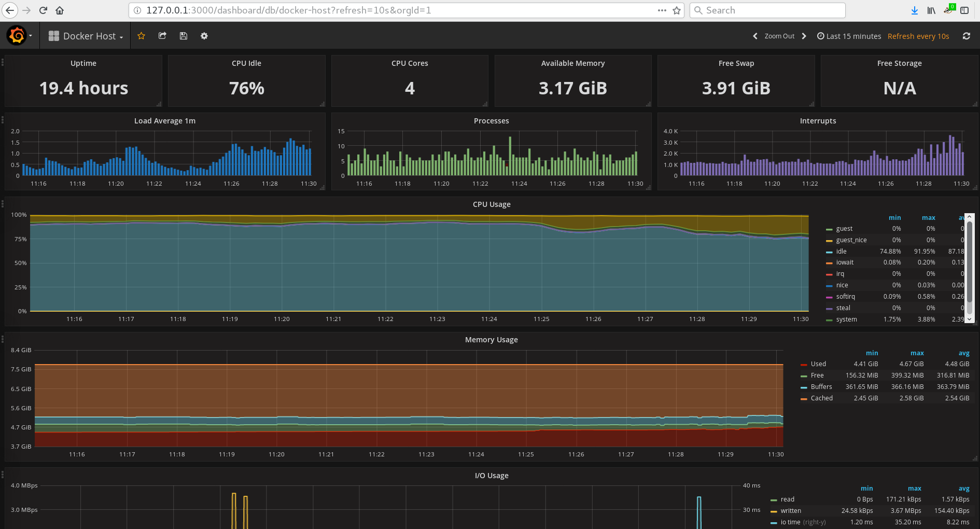Screen dimensions: 980x529
Task: Click the Zoom Out button
Action: (x=779, y=36)
